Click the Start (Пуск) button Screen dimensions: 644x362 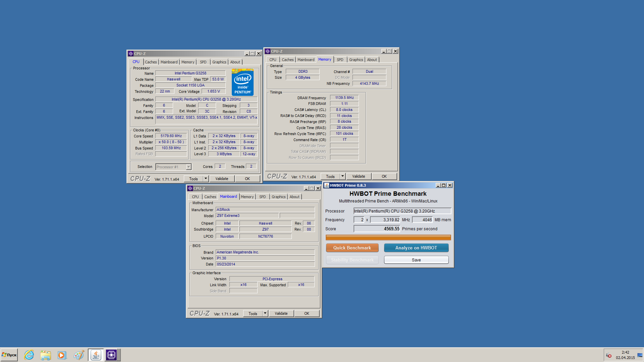[9, 355]
